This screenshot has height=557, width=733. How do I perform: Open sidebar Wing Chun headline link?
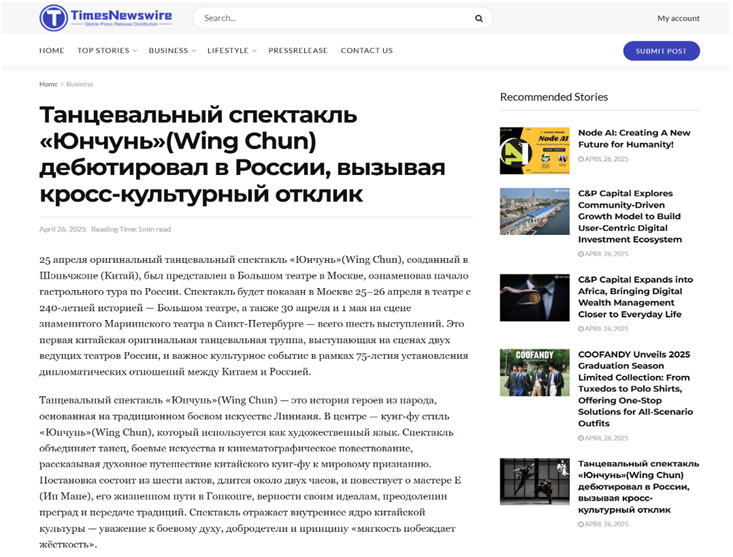tap(639, 486)
